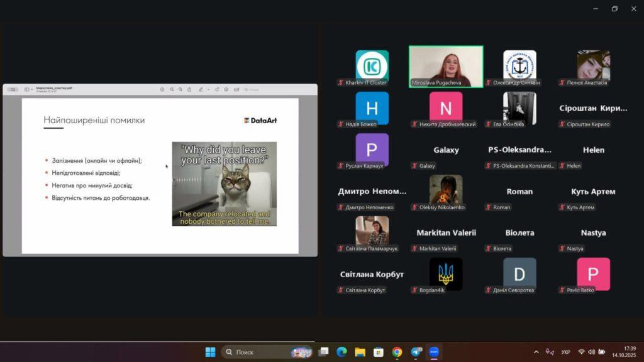The image size is (644, 362).
Task: Open File Explorer from the taskbar
Action: [x=360, y=352]
